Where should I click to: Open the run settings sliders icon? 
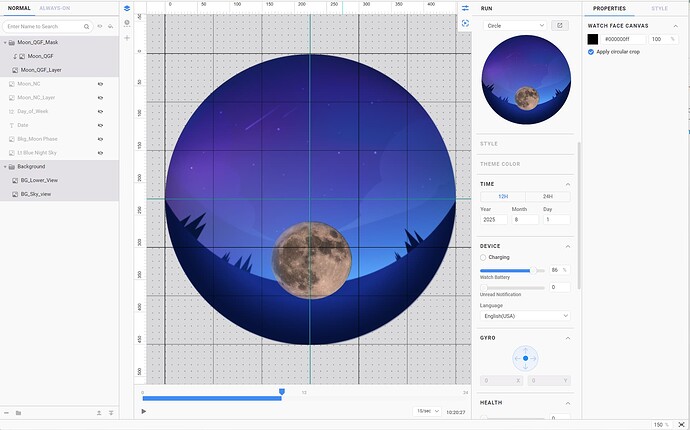[x=465, y=8]
